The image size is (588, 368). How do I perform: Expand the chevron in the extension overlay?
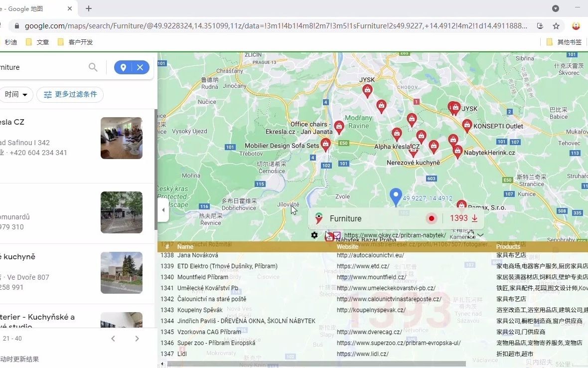pyautogui.click(x=480, y=234)
